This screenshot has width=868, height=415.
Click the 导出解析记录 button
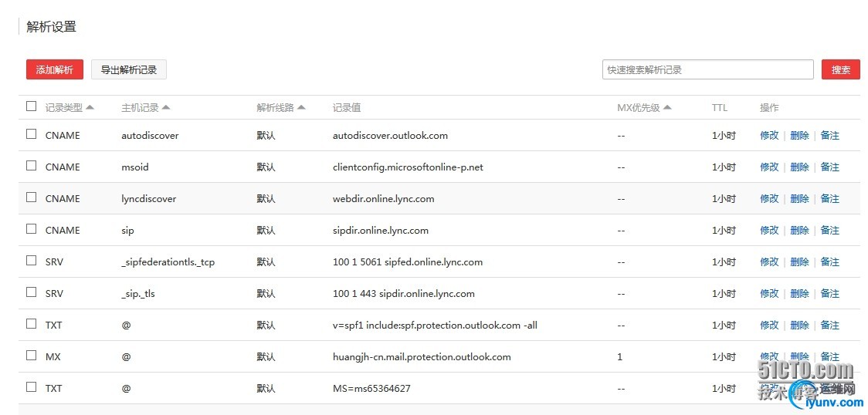[129, 69]
